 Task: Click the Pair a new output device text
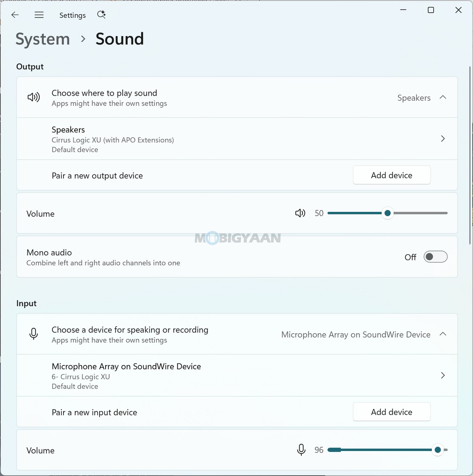click(x=97, y=176)
